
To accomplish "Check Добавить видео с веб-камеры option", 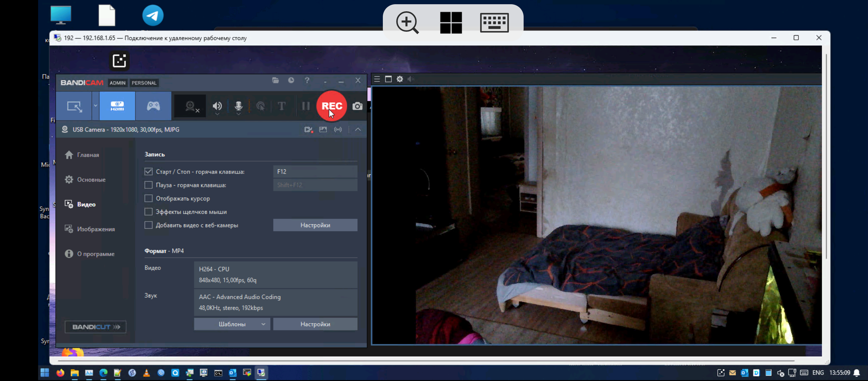I will pyautogui.click(x=149, y=225).
